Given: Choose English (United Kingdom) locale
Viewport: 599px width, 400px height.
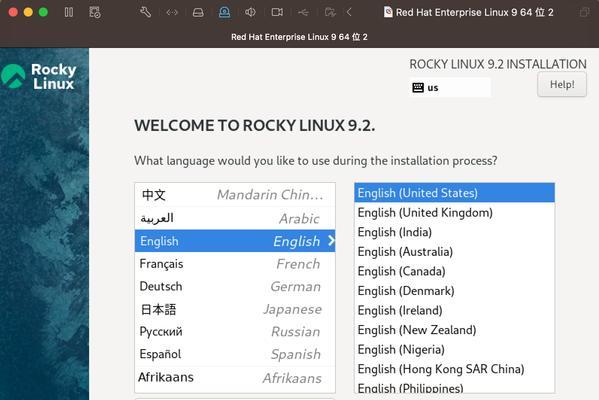Looking at the screenshot, I should pyautogui.click(x=455, y=212).
